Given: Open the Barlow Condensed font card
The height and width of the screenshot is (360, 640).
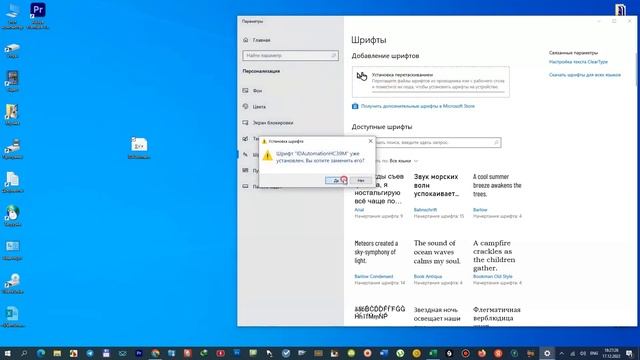Looking at the screenshot, I should click(379, 262).
